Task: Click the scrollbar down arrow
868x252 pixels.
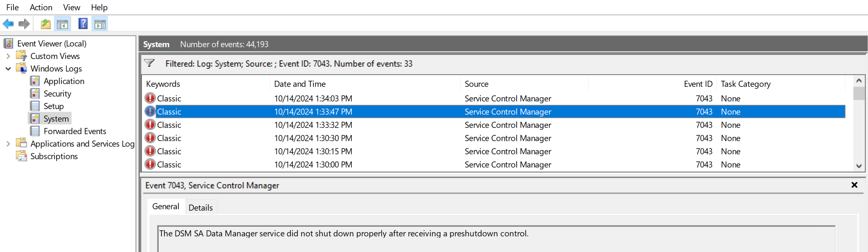Action: (859, 165)
